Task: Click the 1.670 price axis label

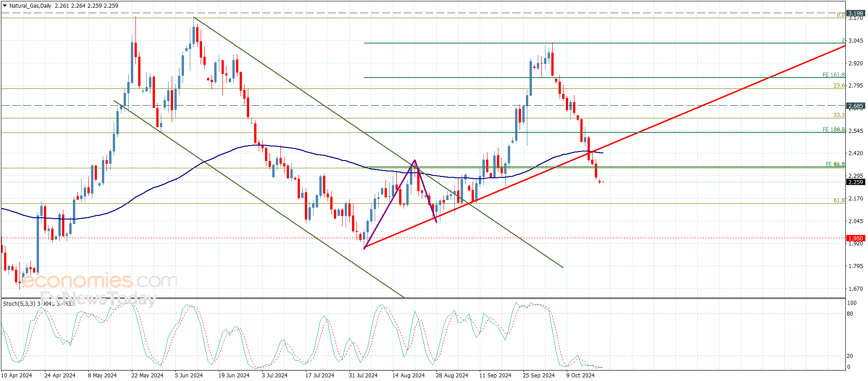Action: point(855,288)
